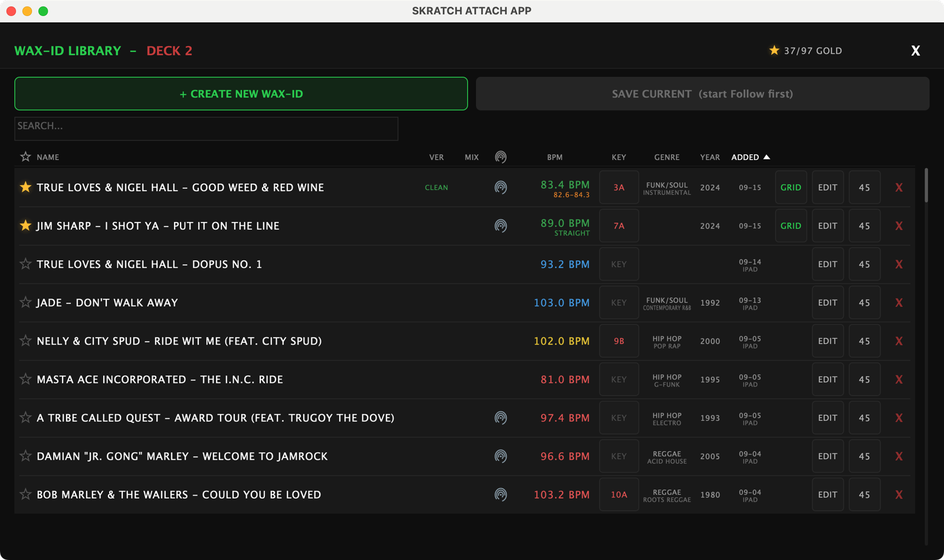The height and width of the screenshot is (560, 944).
Task: Unstar Jim Sharp I Shot Ya track
Action: click(25, 225)
